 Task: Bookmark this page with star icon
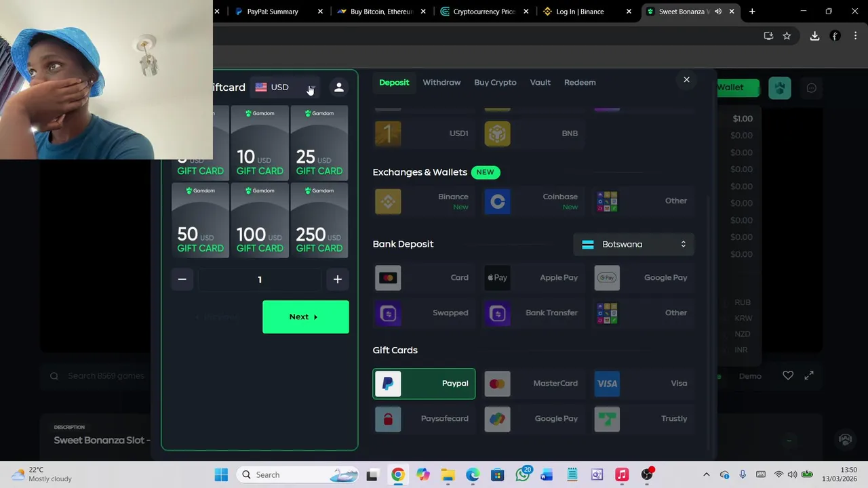(787, 36)
